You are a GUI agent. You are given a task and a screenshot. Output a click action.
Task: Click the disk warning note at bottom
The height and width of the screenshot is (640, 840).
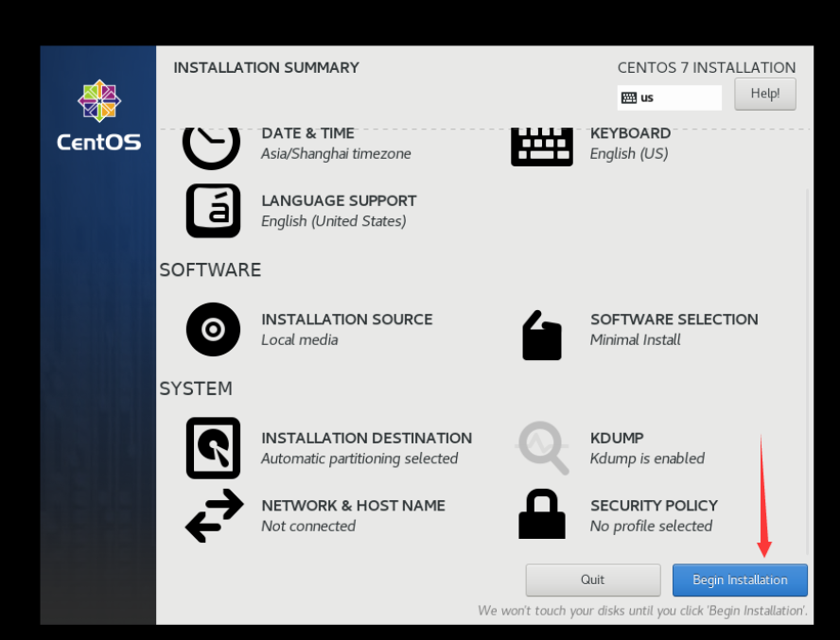tap(642, 611)
